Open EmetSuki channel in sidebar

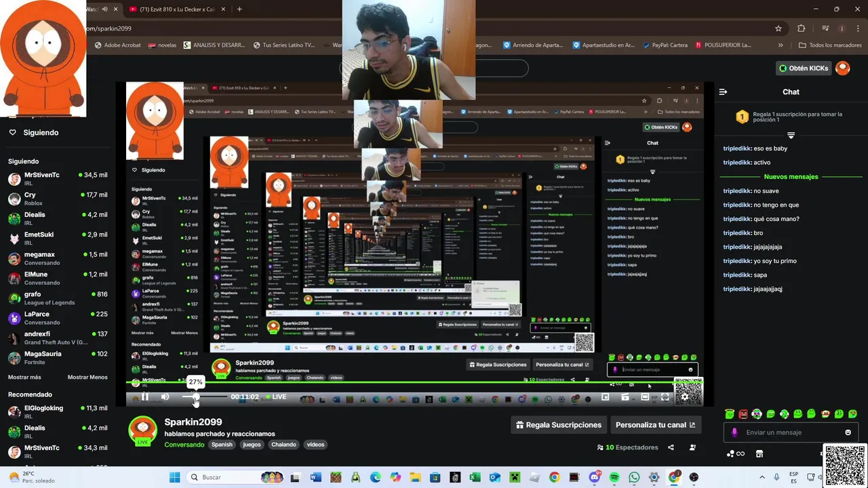(58, 239)
